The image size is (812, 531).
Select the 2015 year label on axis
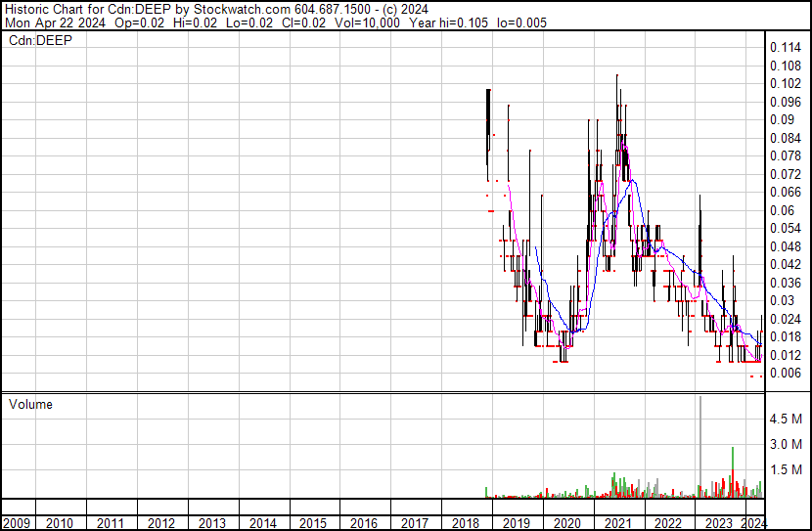click(x=313, y=523)
